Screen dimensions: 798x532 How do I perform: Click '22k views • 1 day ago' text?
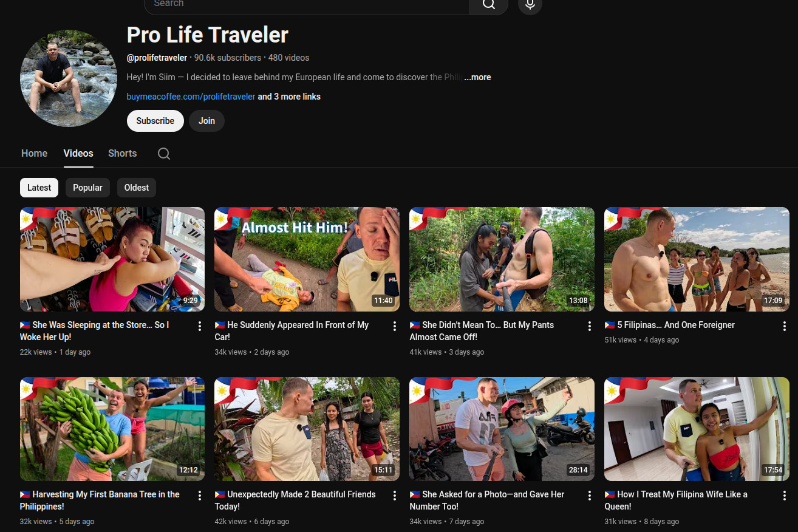[x=55, y=352]
